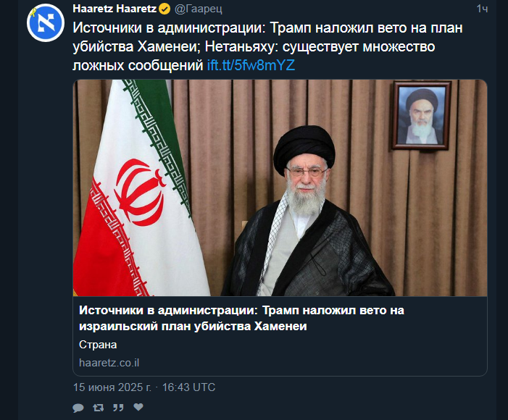Reply to the tweet using the speech bubble
The width and height of the screenshot is (508, 420).
[78, 408]
